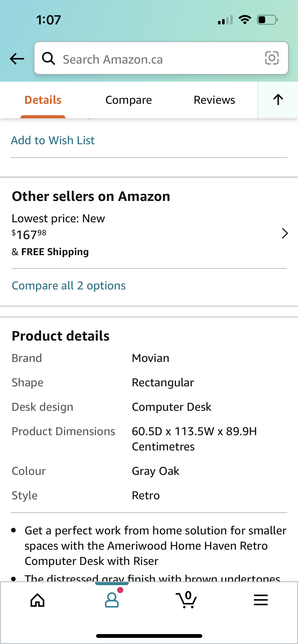Open the account profile icon
The image size is (298, 644).
coord(112,600)
